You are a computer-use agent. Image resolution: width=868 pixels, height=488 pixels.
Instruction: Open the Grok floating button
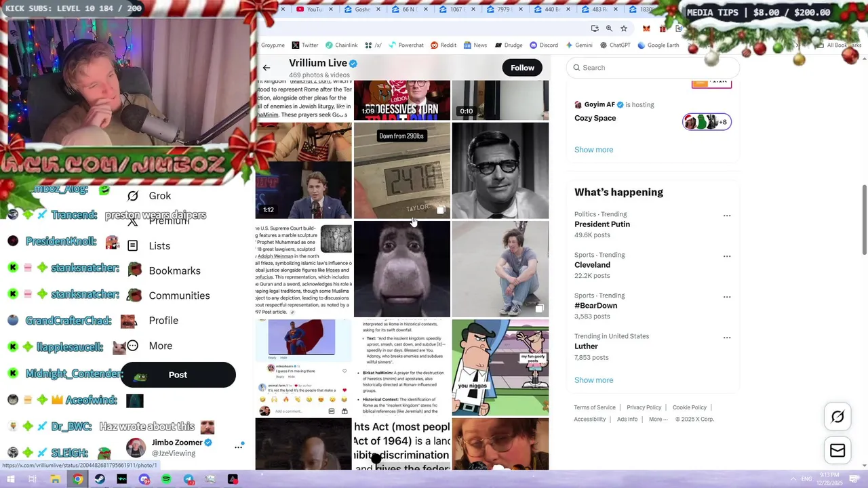[x=837, y=417]
